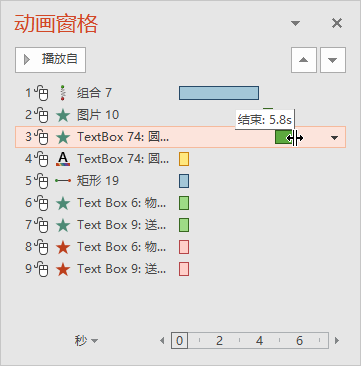
Task: Click the red exit star on row 9
Action: (x=63, y=269)
